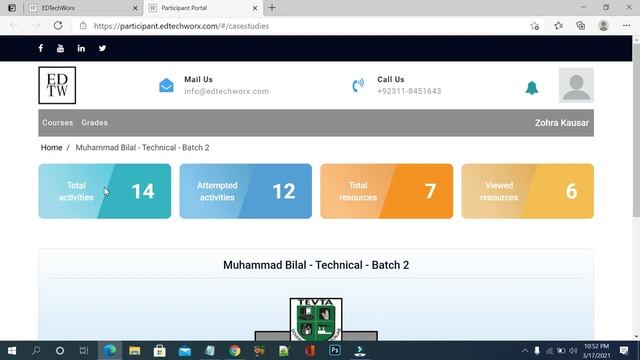Screen dimensions: 640x360
Task: Click the Mail Us envelope icon
Action: pyautogui.click(x=166, y=86)
